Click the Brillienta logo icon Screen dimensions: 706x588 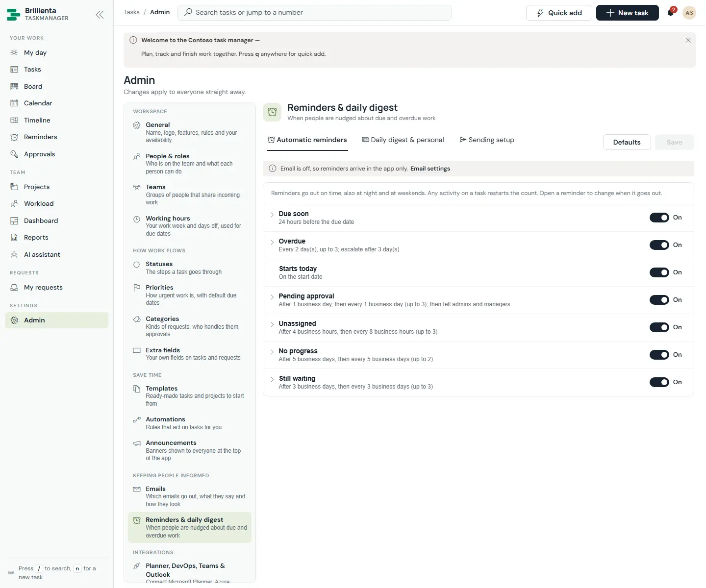tap(13, 14)
